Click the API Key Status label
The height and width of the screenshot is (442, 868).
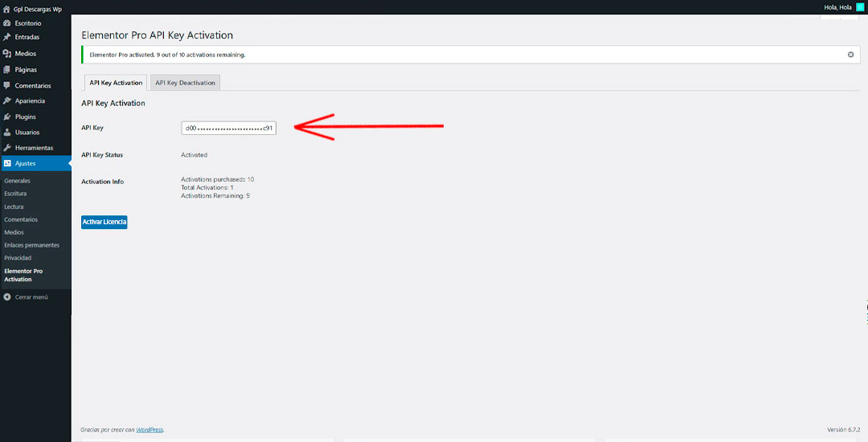[102, 155]
